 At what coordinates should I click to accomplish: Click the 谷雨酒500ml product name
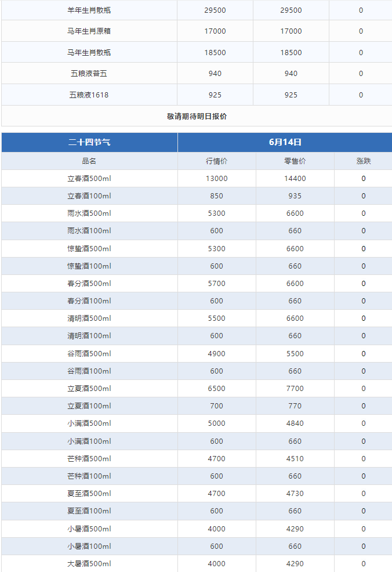click(89, 353)
